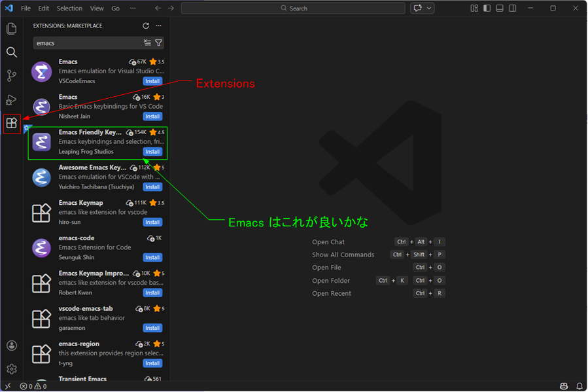Install Awesome Emacs Keymap extension
Image resolution: width=588 pixels, height=392 pixels.
click(152, 187)
